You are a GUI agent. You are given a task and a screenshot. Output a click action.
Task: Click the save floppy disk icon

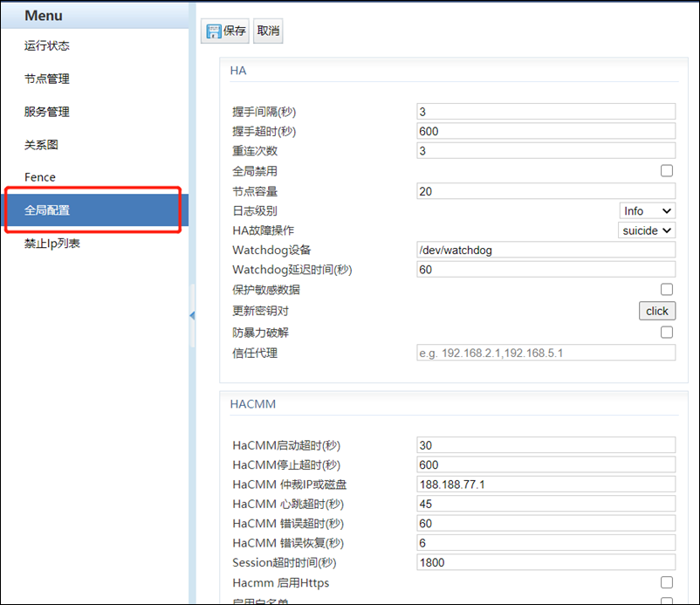[x=213, y=31]
